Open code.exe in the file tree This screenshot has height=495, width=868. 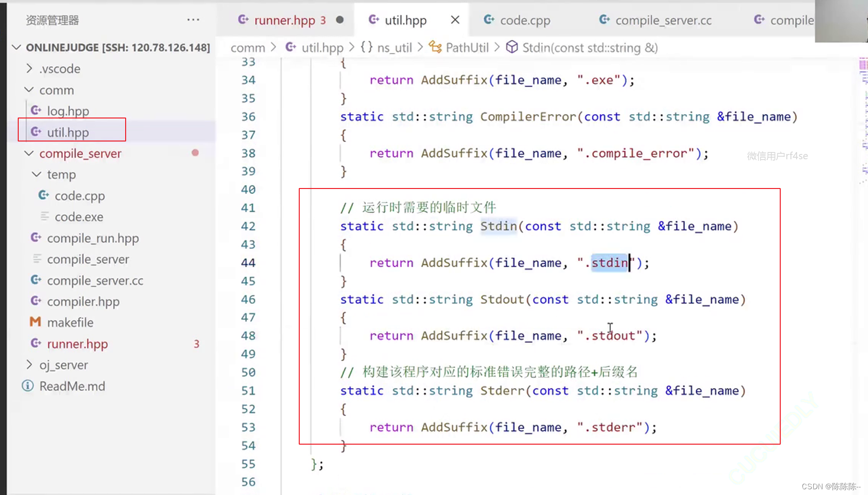point(79,217)
